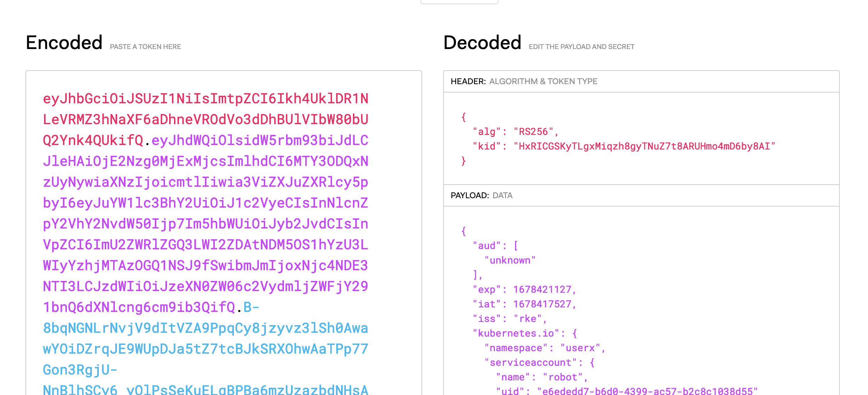Click the "kubernetes.io" key line
This screenshot has width=868, height=395.
coord(525,333)
